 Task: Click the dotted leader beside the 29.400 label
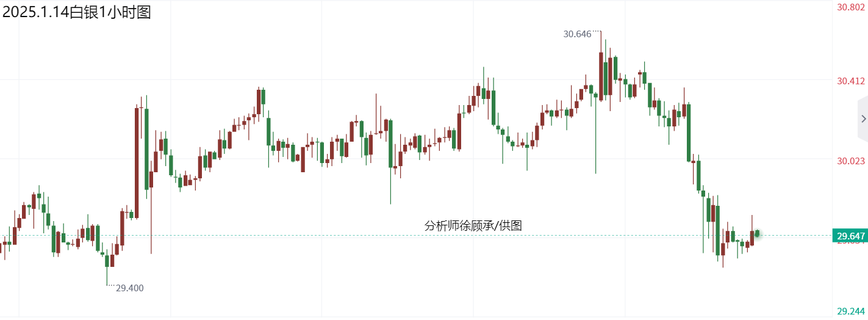click(x=110, y=285)
